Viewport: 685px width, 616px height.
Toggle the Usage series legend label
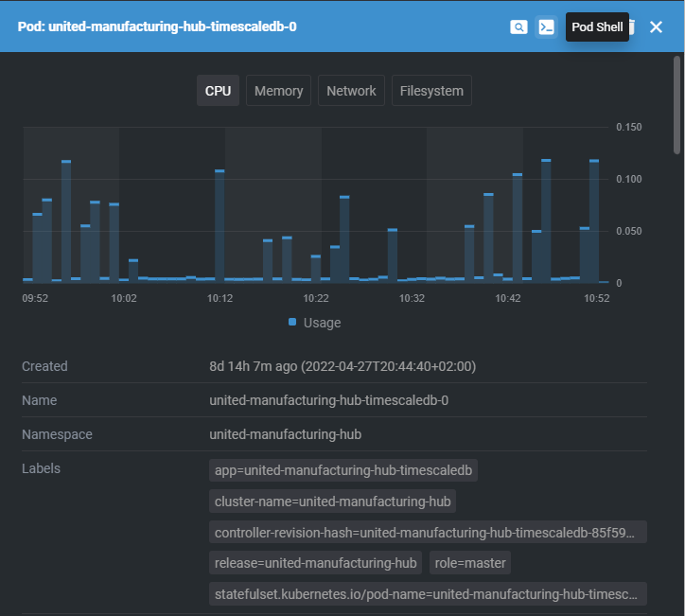pyautogui.click(x=322, y=323)
